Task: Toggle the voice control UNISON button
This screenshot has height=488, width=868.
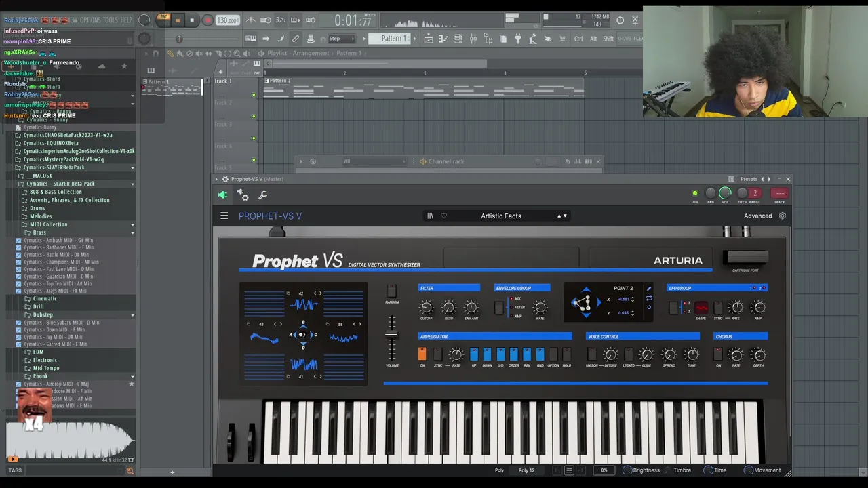Action: pos(592,354)
